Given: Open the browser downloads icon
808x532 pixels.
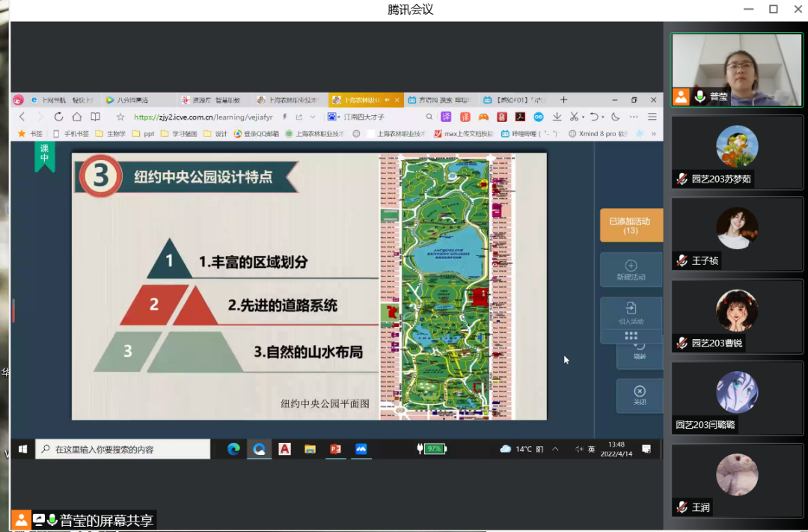Looking at the screenshot, I should tap(557, 117).
